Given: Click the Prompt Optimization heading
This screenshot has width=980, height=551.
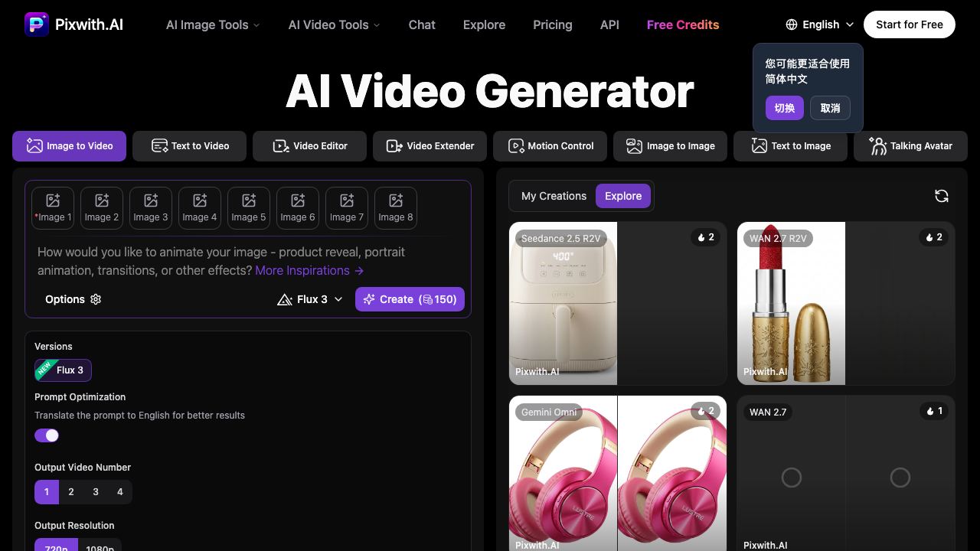Looking at the screenshot, I should [80, 397].
